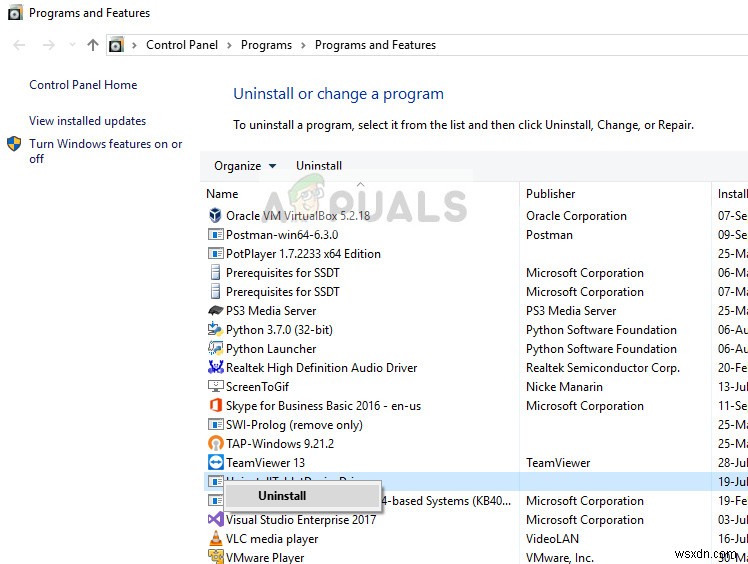
Task: Open Control Panel Home link
Action: pos(83,85)
